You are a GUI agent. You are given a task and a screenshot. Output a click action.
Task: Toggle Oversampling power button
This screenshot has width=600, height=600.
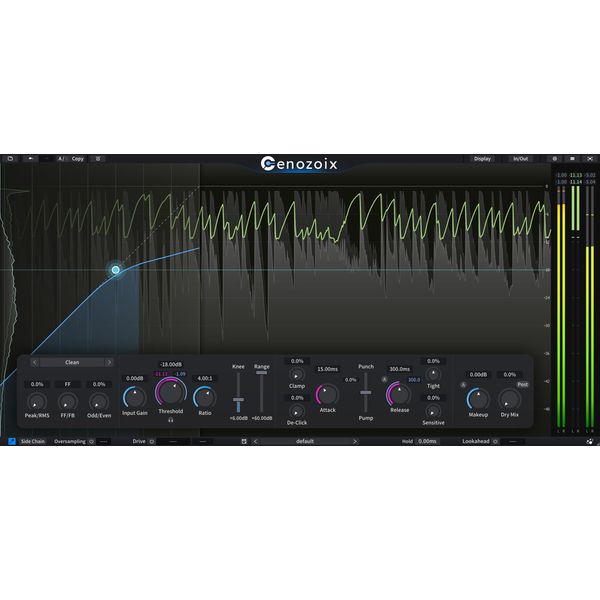91,441
